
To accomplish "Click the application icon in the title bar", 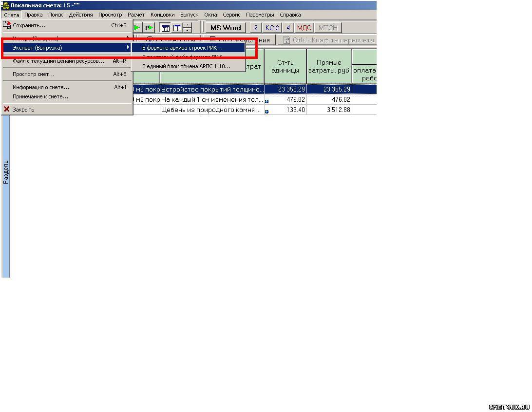I will (5, 5).
